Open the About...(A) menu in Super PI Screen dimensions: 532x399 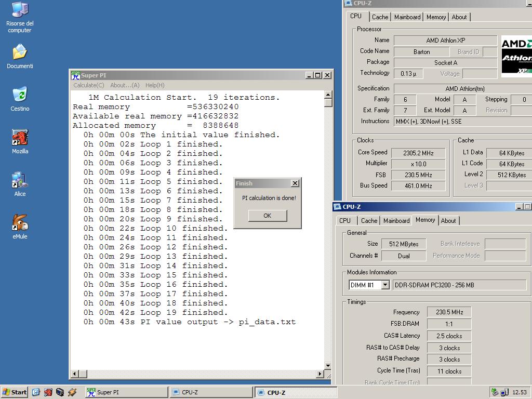pyautogui.click(x=125, y=85)
